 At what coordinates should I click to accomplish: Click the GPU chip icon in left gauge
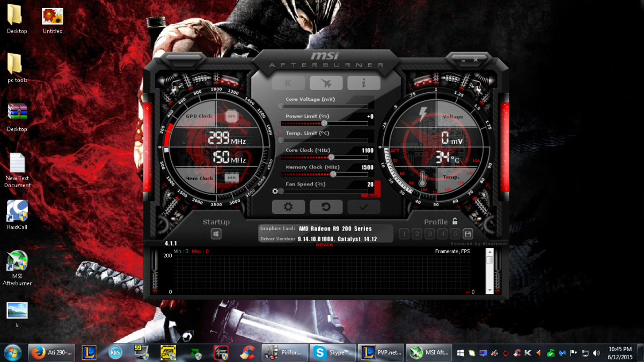point(231,116)
